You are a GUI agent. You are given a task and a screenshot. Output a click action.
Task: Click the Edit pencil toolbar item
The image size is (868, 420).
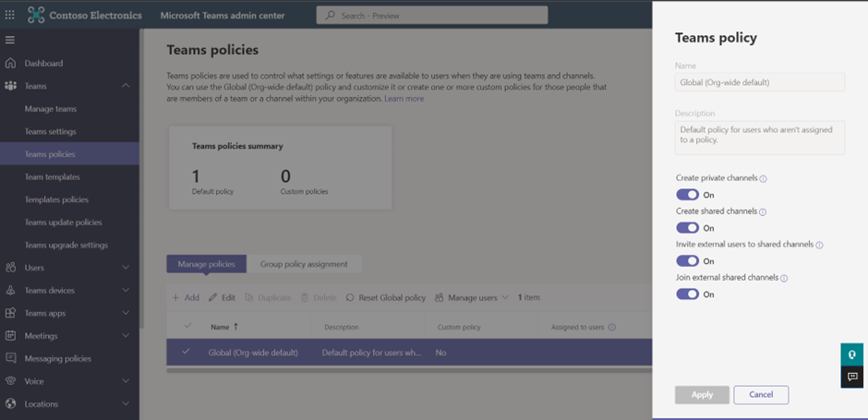point(222,298)
